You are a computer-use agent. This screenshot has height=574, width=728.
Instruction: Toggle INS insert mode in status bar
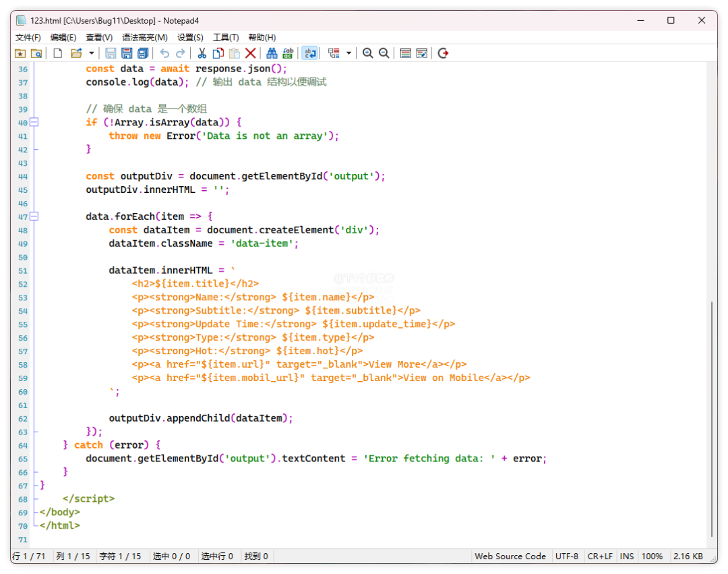point(627,556)
